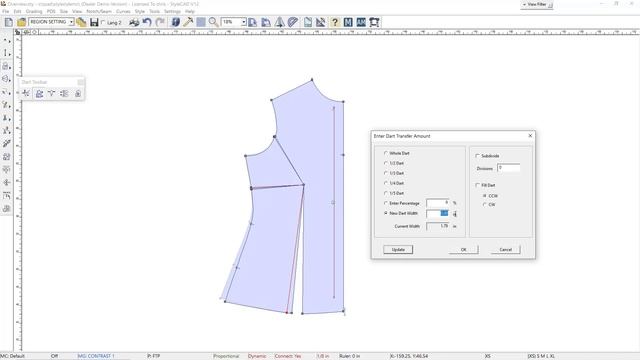Enable the Subdivide checkbox
Viewport: 640px width, 360px height.
point(478,156)
